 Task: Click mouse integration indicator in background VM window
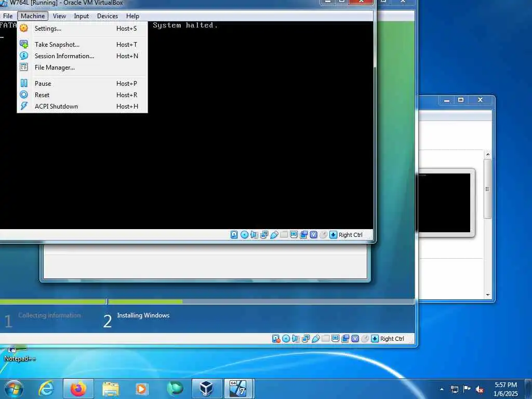click(x=365, y=339)
